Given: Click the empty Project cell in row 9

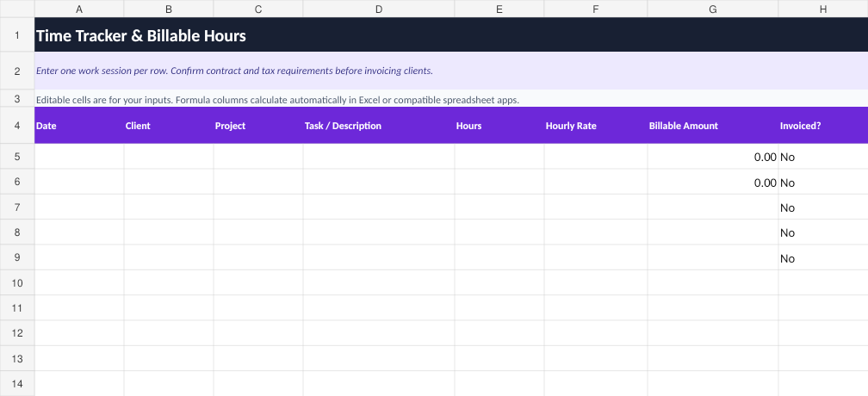Looking at the screenshot, I should [x=258, y=257].
